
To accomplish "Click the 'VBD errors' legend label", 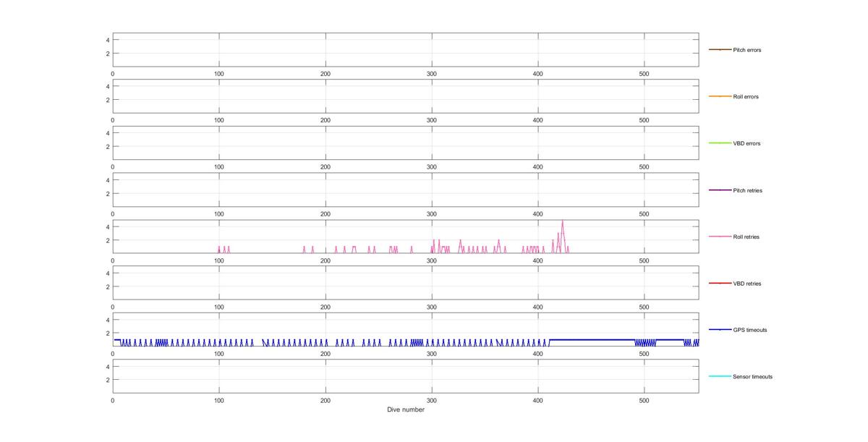I will pos(746,143).
